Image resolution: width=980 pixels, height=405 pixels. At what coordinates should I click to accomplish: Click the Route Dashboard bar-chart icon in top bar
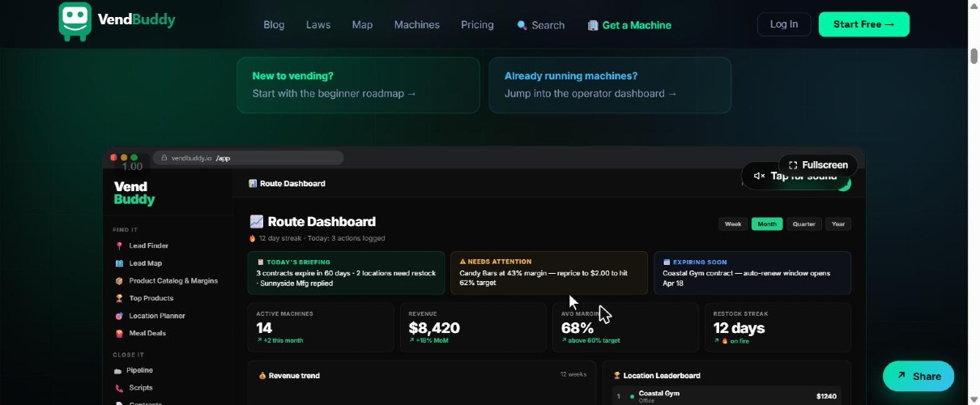click(x=253, y=184)
